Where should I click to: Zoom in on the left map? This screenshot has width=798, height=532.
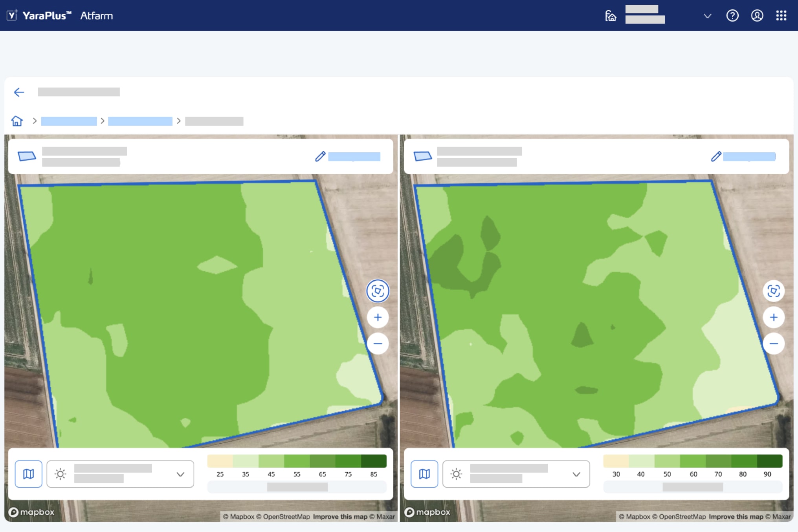[x=378, y=317]
